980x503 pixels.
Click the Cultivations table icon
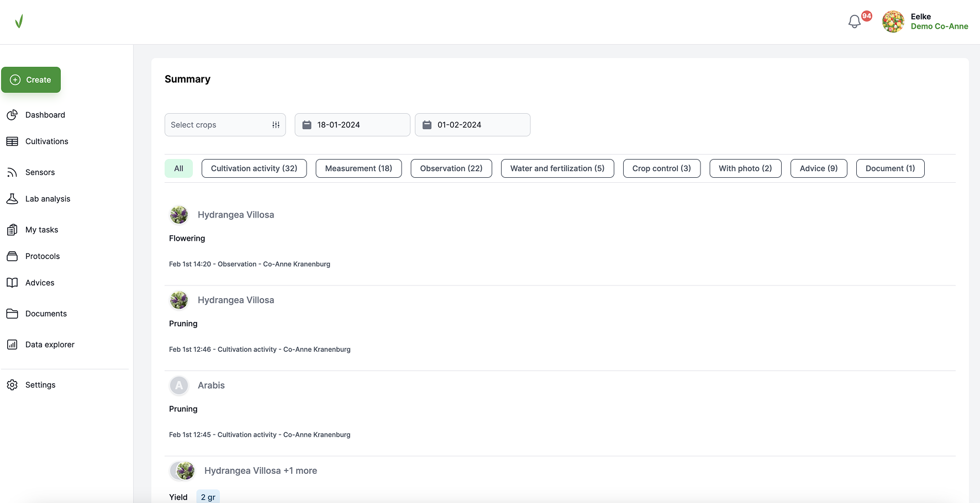(12, 141)
